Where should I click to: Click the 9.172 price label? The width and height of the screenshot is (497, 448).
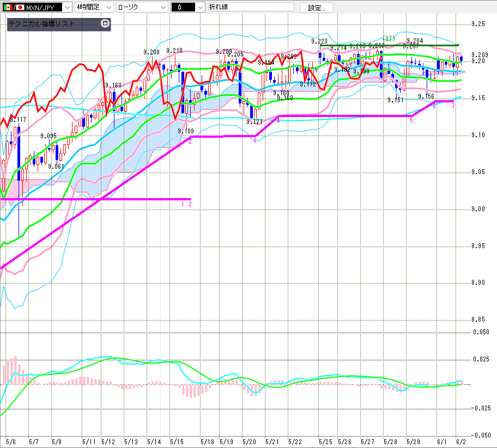tap(308, 84)
